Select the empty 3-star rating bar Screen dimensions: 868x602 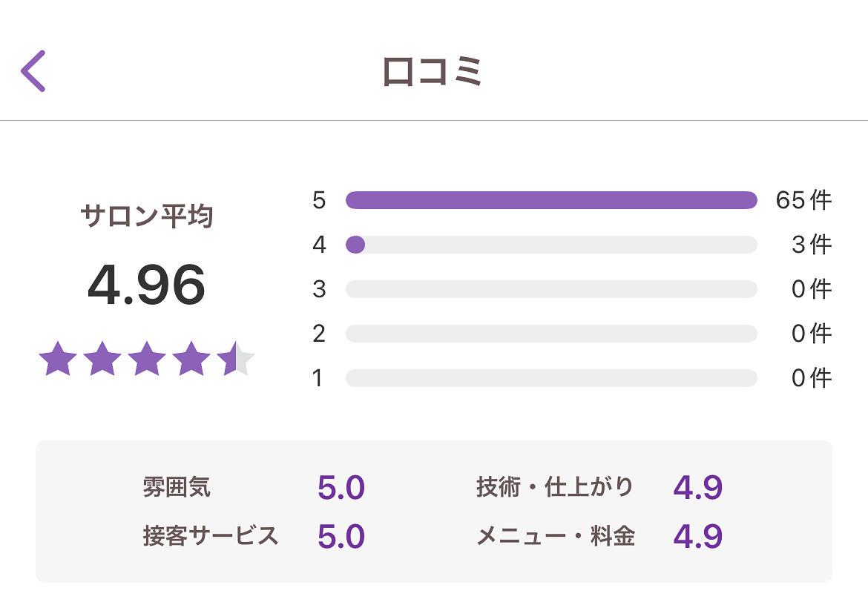click(x=550, y=289)
